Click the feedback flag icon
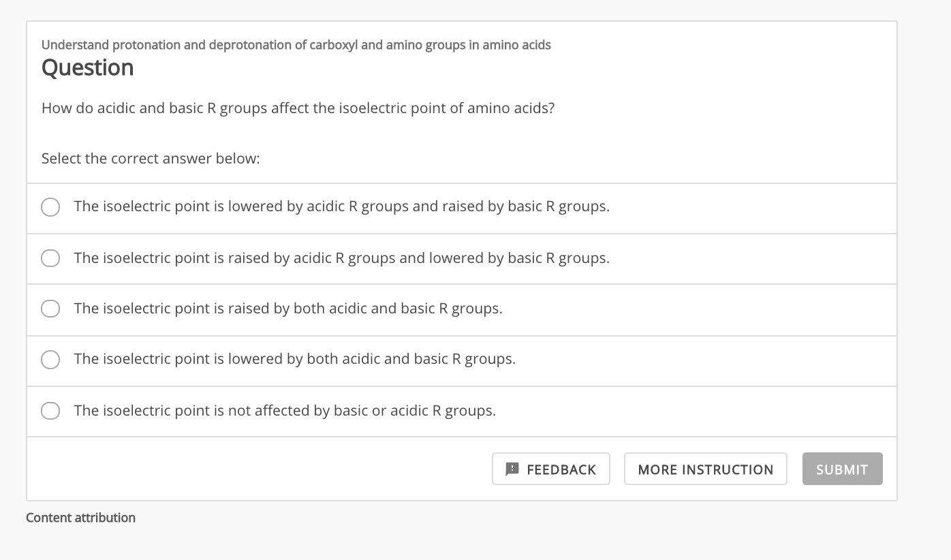This screenshot has height=560, width=951. [512, 469]
